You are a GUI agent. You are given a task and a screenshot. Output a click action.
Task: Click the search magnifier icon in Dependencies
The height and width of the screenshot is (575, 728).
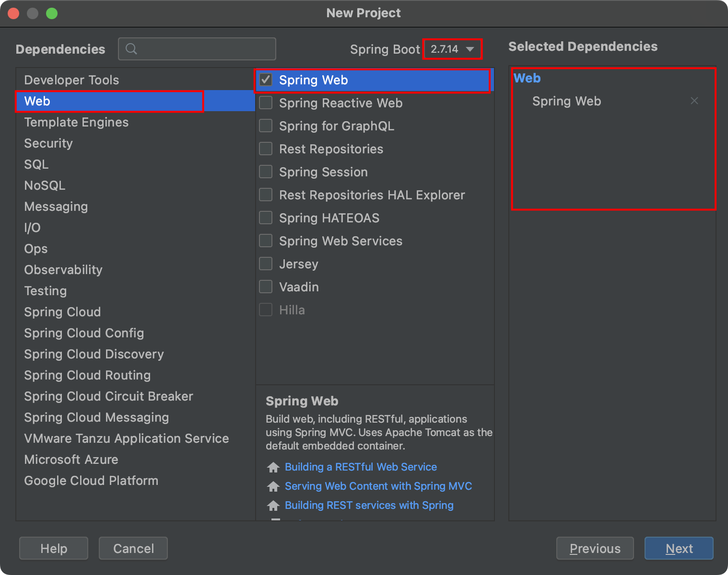click(131, 49)
